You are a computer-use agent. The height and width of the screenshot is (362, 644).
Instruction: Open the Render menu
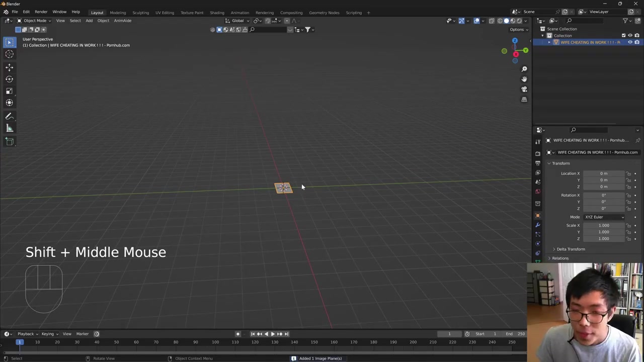(x=41, y=12)
